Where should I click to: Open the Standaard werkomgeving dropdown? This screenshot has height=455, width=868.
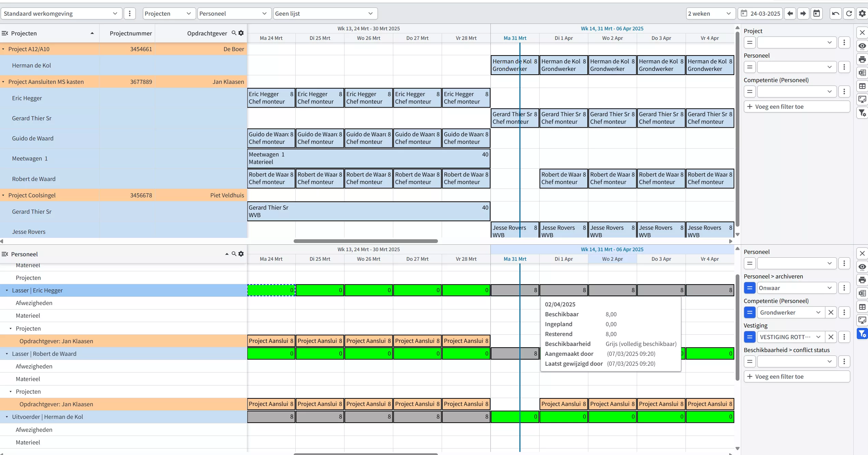(x=61, y=14)
